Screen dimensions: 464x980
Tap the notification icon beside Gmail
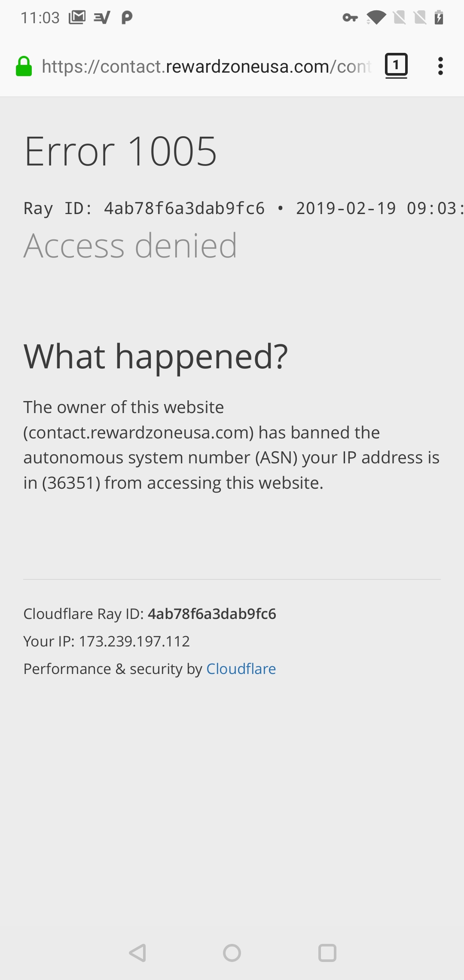pyautogui.click(x=101, y=17)
